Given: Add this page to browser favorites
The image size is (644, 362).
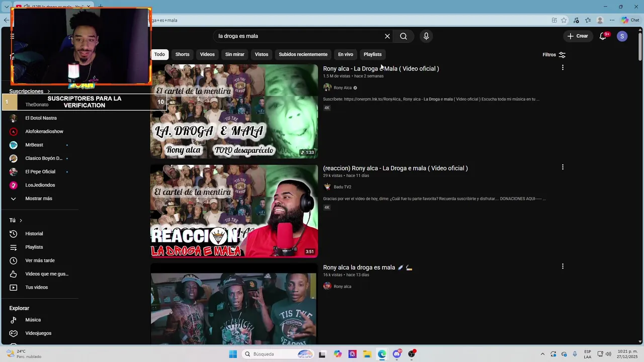Looking at the screenshot, I should [564, 20].
